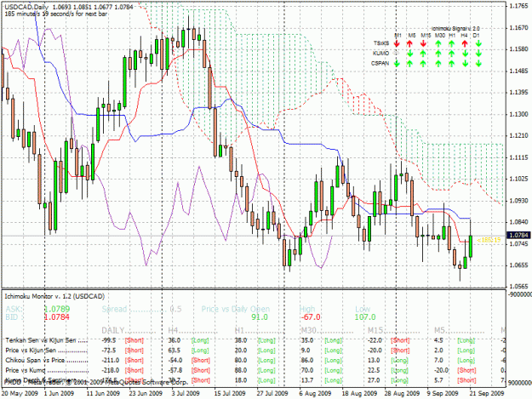Image resolution: width=532 pixels, height=399 pixels.
Task: Click the 1.1300 price axis label
Action: [518, 114]
